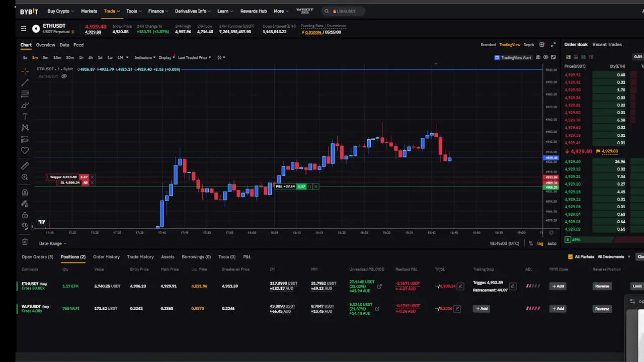Image resolution: width=644 pixels, height=362 pixels.
Task: Expand the Tools menu
Action: (134, 11)
